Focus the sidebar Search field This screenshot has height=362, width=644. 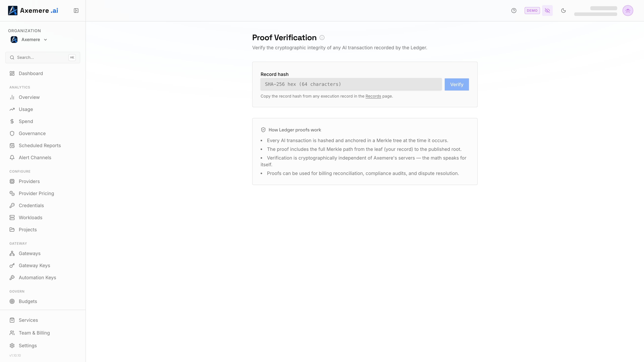[x=43, y=57]
